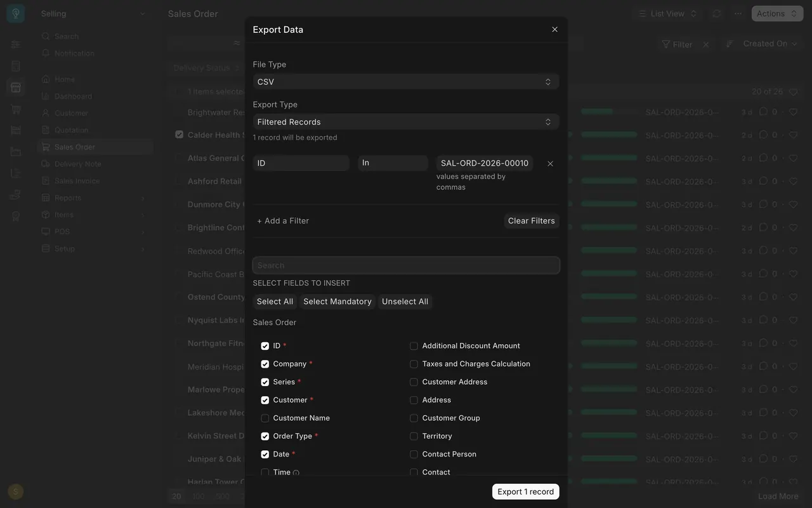Clear the list filter using its X
The height and width of the screenshot is (508, 812).
click(705, 44)
